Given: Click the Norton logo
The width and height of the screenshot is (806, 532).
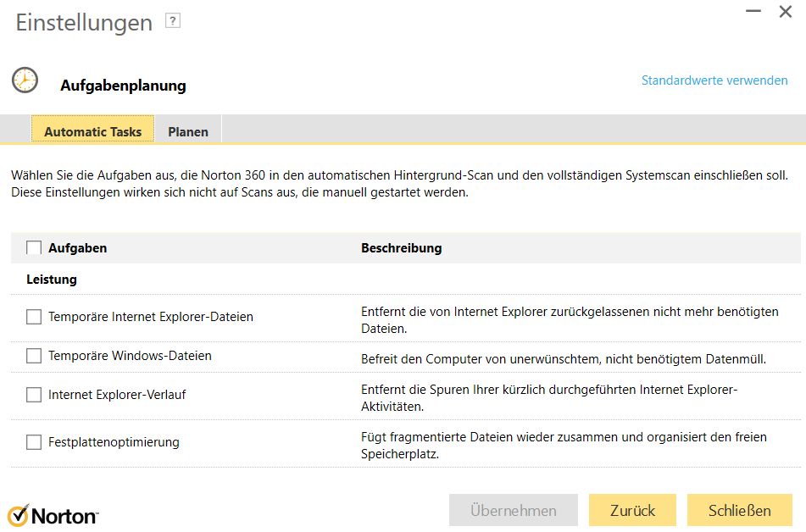Looking at the screenshot, I should [x=53, y=514].
